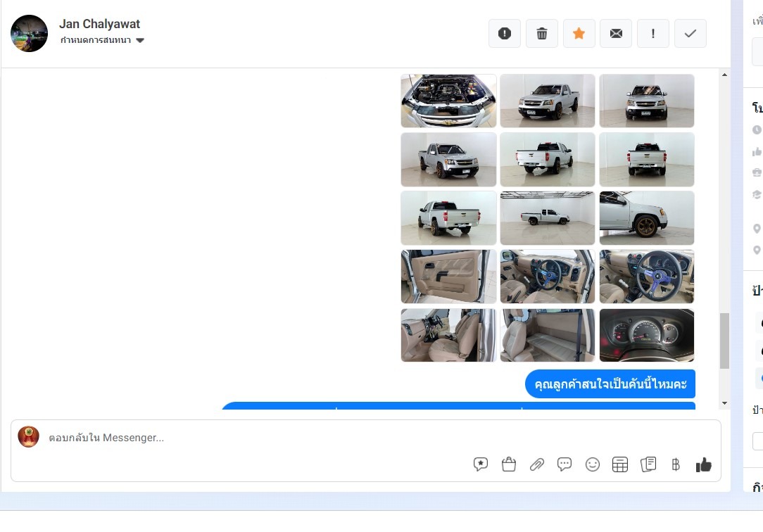The image size is (763, 532).
Task: Click the spam report octagon icon
Action: [505, 34]
